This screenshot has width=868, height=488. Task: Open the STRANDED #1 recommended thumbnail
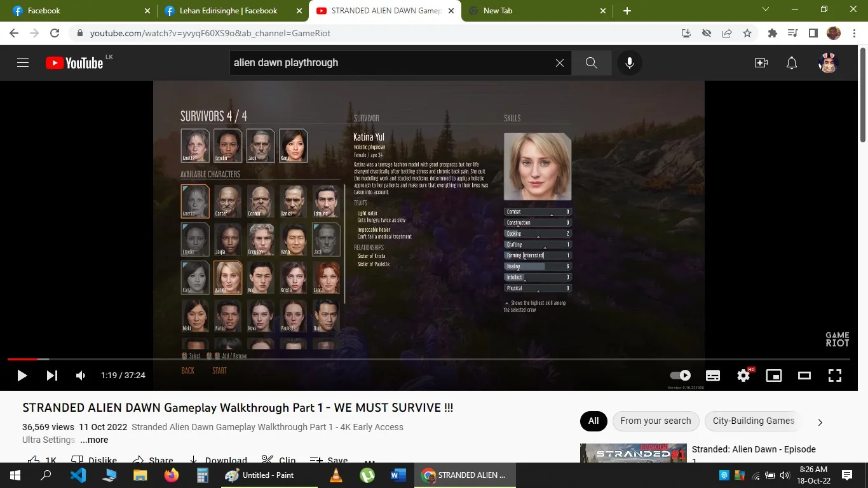(x=634, y=453)
